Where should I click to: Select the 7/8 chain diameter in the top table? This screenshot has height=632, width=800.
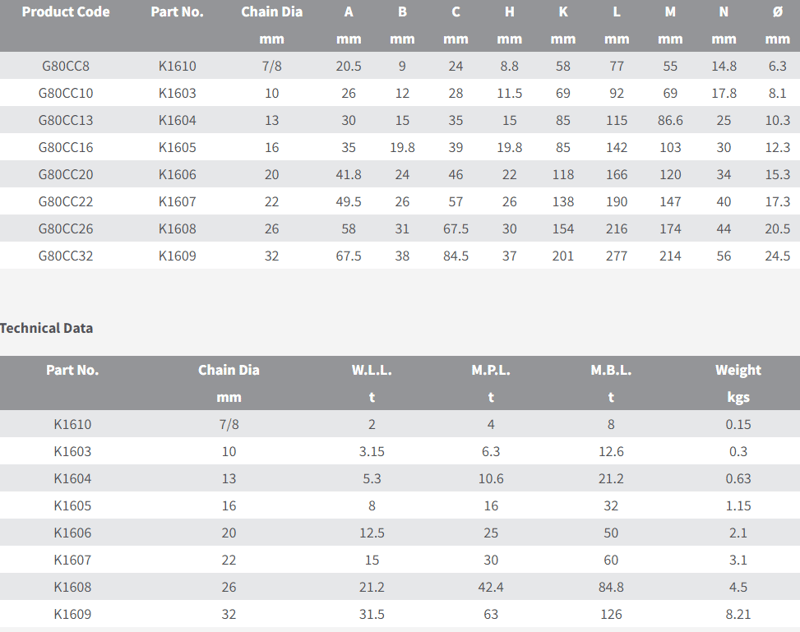(271, 66)
